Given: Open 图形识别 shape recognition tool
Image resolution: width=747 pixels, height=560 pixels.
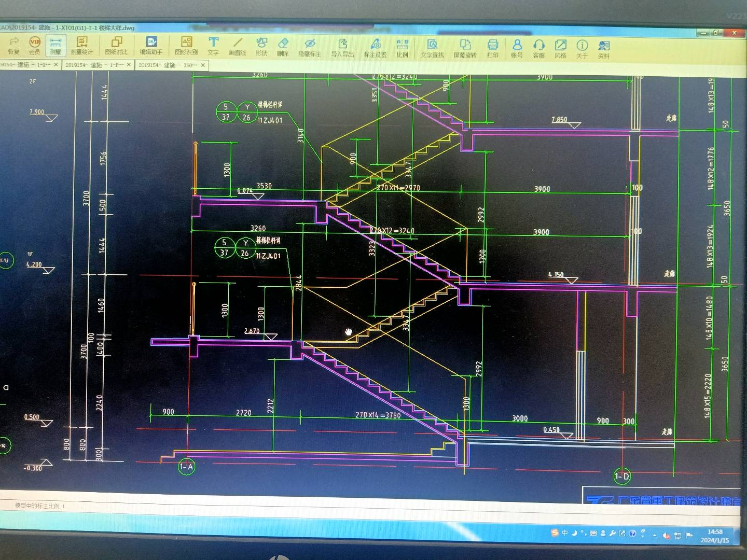Looking at the screenshot, I should click(x=186, y=46).
